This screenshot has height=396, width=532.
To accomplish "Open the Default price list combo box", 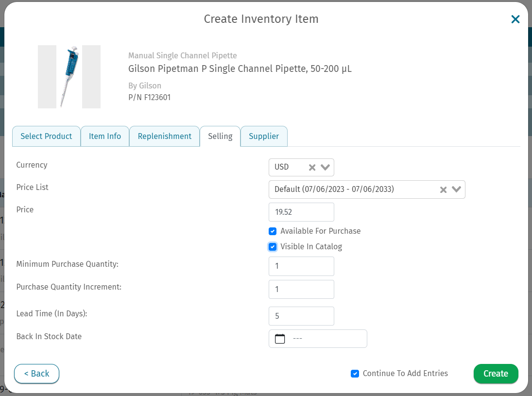I will click(367, 189).
